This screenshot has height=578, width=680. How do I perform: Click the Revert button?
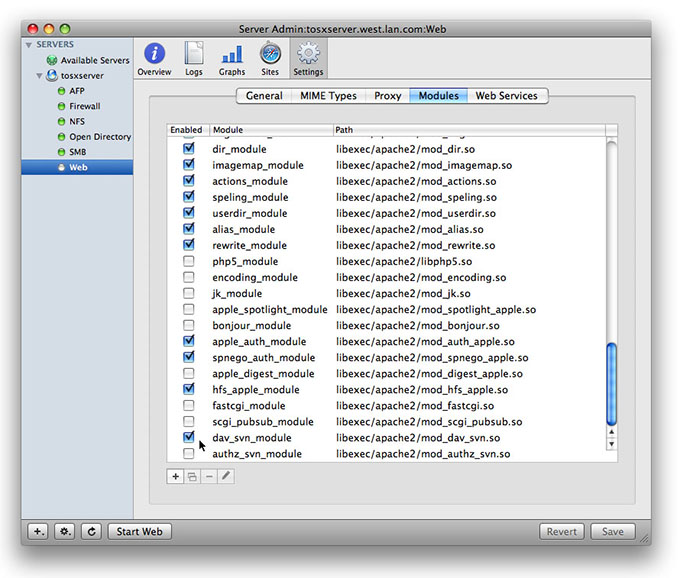[x=562, y=532]
